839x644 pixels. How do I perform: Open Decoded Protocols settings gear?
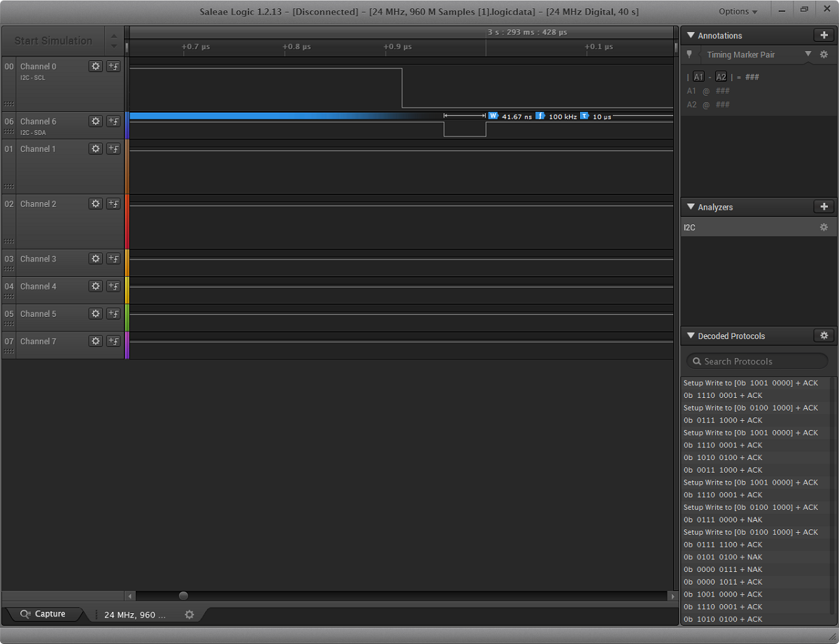pos(824,336)
